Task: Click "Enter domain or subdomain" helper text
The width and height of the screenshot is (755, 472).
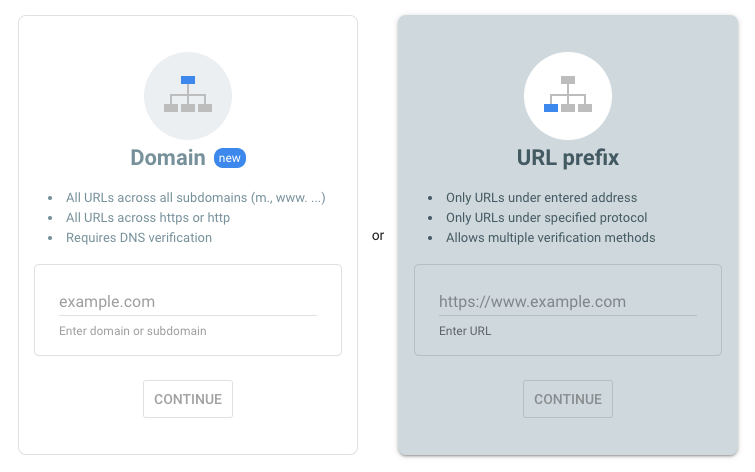Action: point(133,331)
